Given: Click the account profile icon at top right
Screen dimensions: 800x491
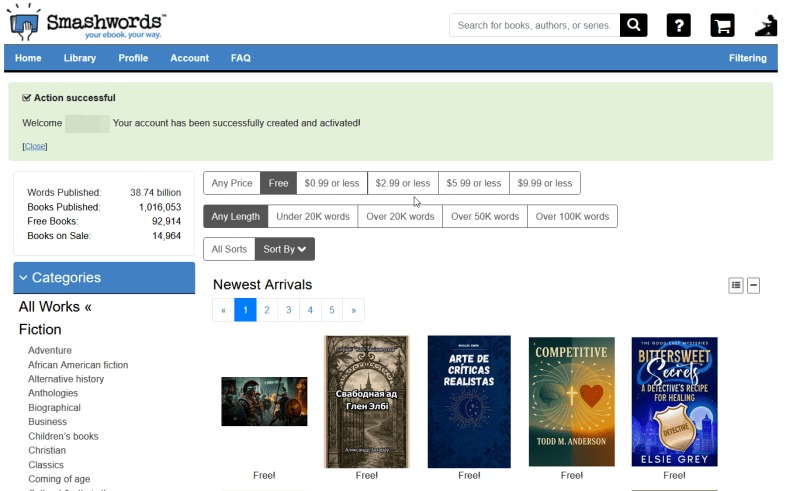Looking at the screenshot, I should [x=766, y=25].
